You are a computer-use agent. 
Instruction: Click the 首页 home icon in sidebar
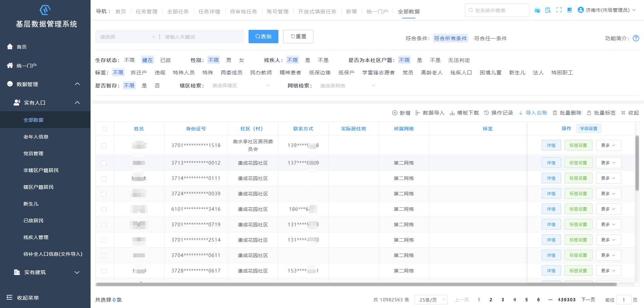click(10, 47)
